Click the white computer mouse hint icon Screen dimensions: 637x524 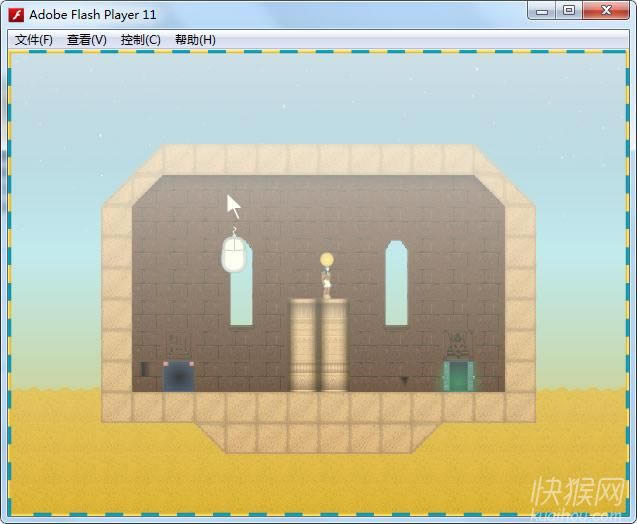(234, 255)
